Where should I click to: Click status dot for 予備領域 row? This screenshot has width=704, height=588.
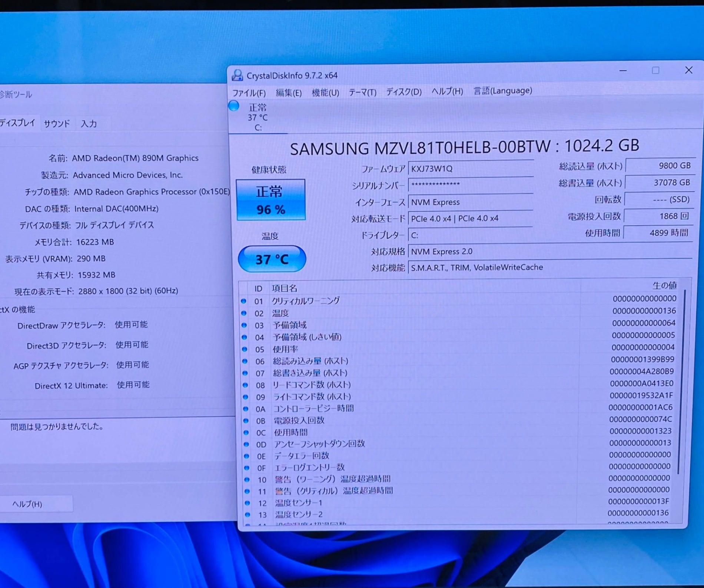click(x=244, y=325)
